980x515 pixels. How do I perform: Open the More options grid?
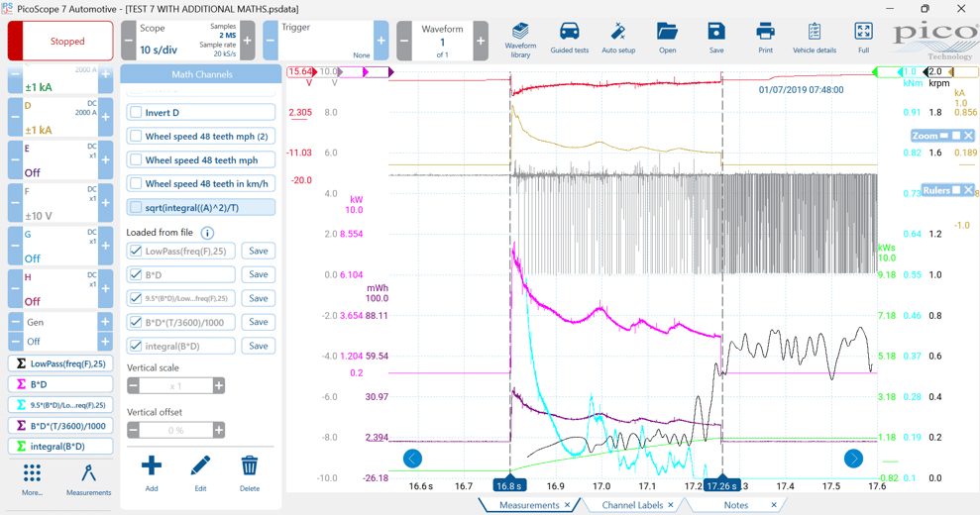[32, 479]
